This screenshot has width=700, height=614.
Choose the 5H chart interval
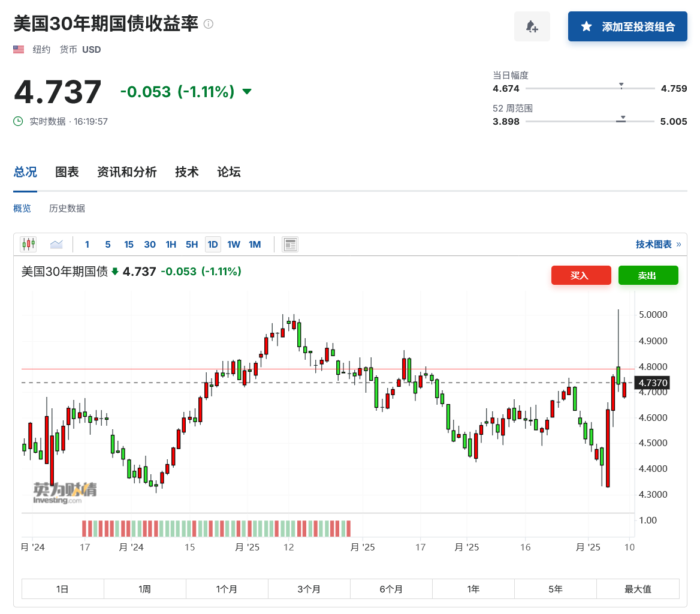pos(192,244)
